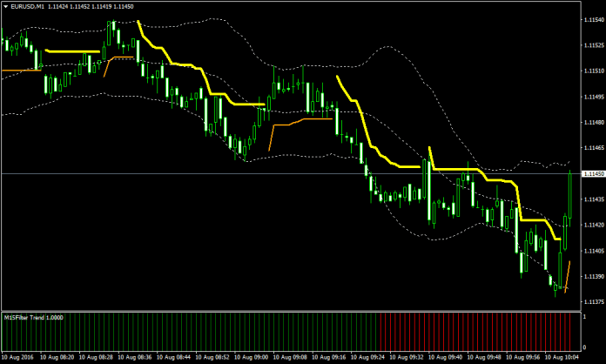The height and width of the screenshot is (364, 606).
Task: Click the separator between chart and indicator window
Action: point(287,310)
